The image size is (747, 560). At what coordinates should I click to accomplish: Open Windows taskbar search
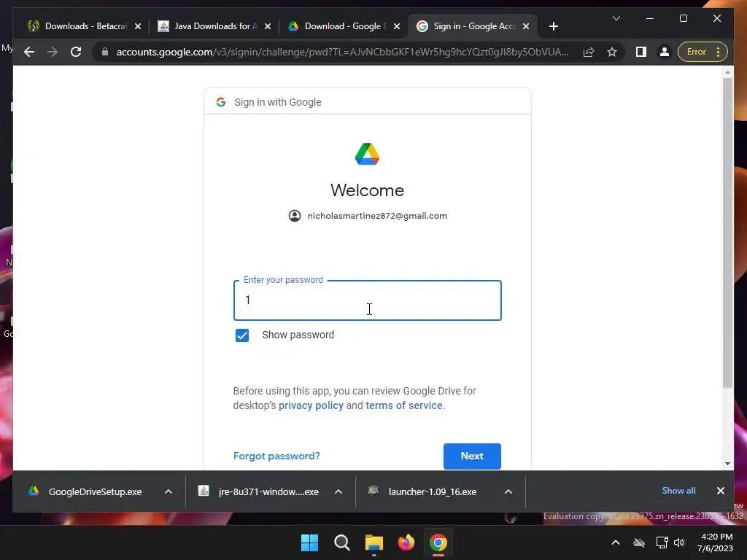341,542
